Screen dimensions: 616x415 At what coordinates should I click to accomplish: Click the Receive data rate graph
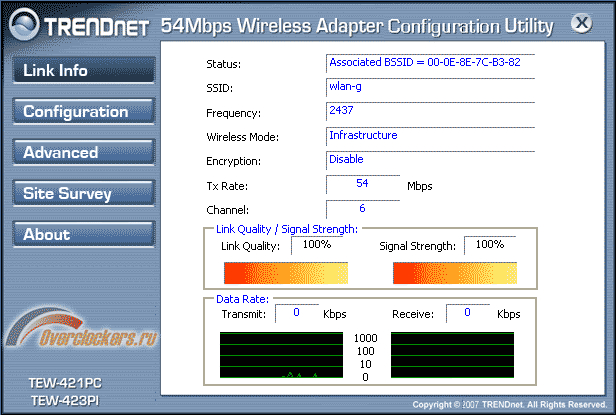(x=452, y=355)
